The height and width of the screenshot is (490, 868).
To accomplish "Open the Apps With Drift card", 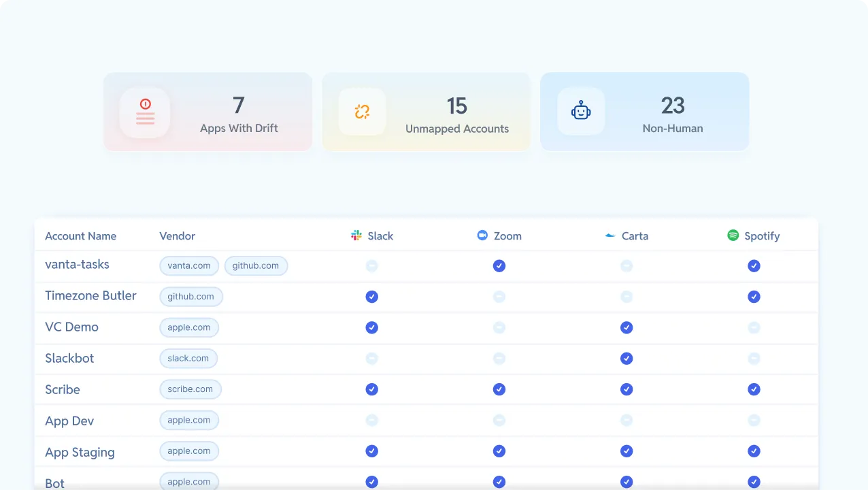I will point(208,112).
